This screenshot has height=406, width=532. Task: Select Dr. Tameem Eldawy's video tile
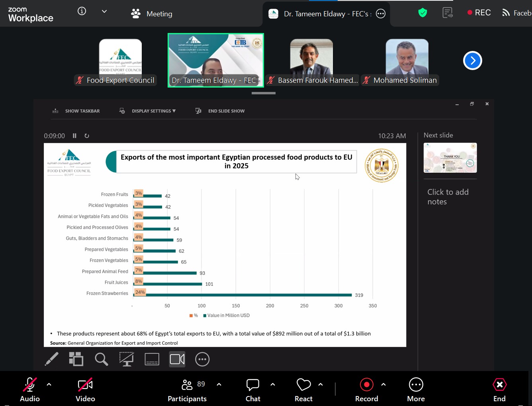(x=216, y=60)
